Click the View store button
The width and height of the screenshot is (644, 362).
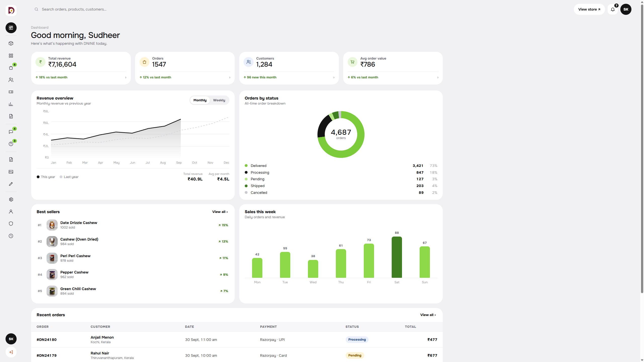pyautogui.click(x=589, y=9)
